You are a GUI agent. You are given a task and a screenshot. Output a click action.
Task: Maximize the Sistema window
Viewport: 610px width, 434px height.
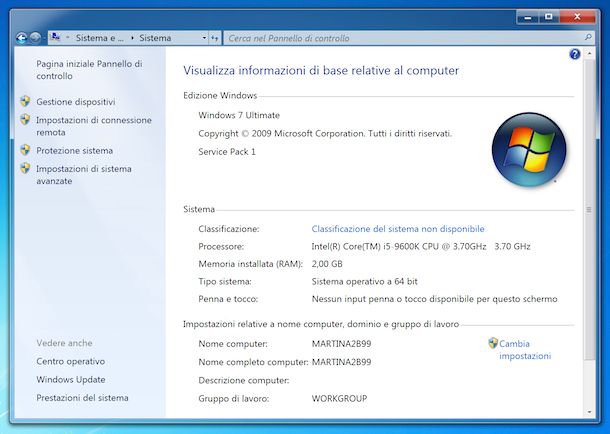pyautogui.click(x=549, y=17)
